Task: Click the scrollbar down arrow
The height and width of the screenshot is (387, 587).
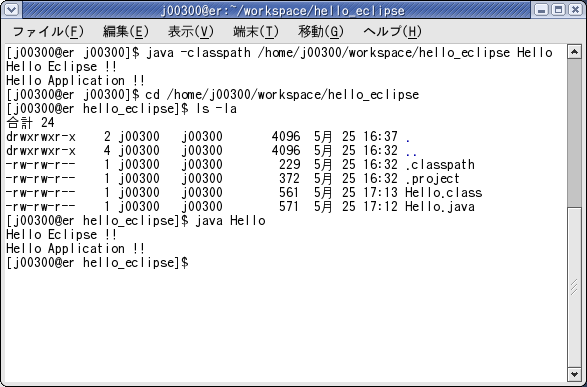Action: 574,374
